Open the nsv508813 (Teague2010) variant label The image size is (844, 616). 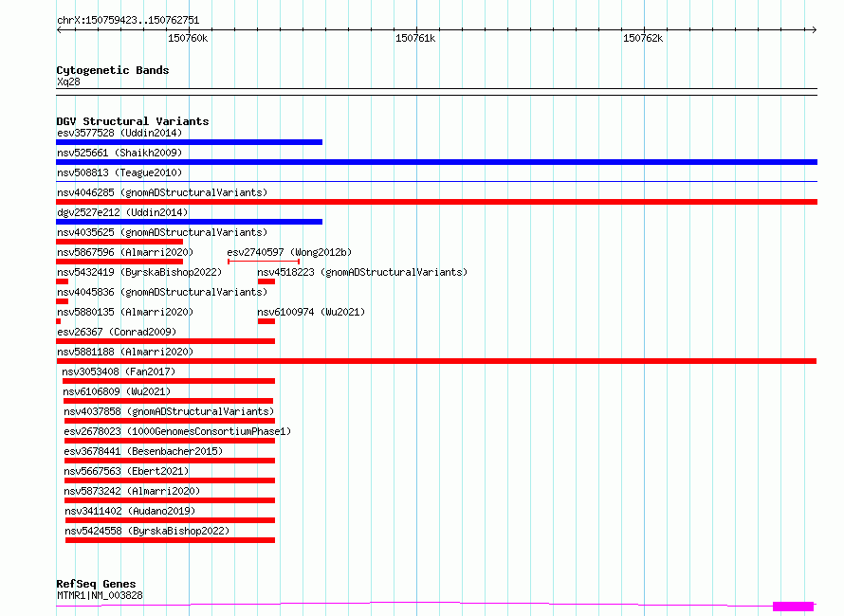tap(119, 172)
